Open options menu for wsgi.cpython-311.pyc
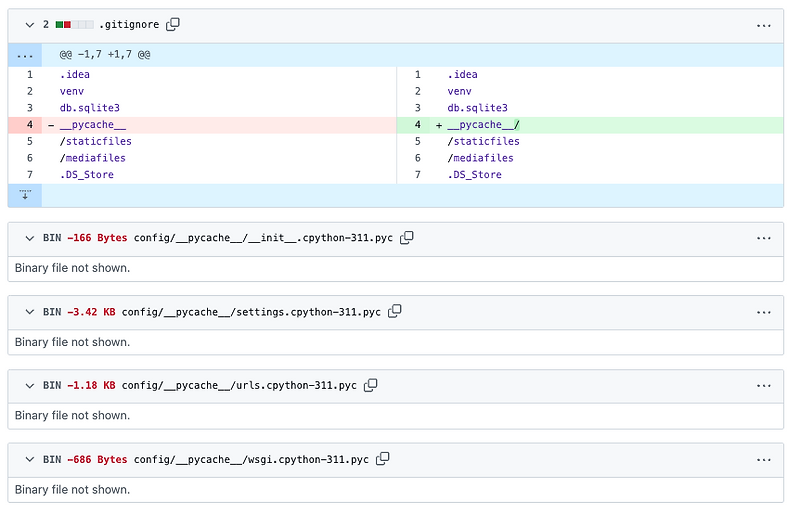The image size is (800, 514). [x=764, y=460]
